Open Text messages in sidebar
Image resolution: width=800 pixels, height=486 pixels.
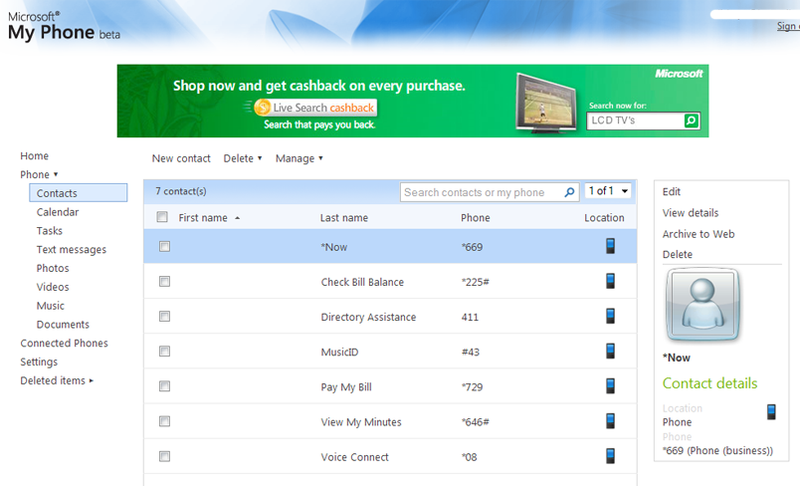click(x=71, y=249)
